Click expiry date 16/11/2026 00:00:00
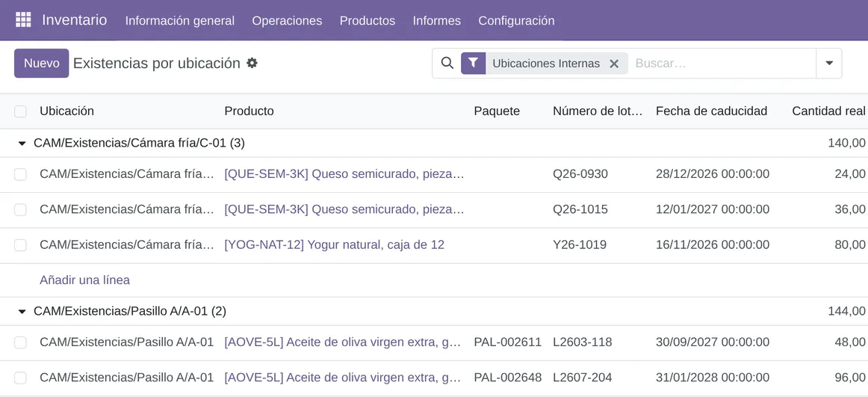This screenshot has height=397, width=868. [x=713, y=244]
